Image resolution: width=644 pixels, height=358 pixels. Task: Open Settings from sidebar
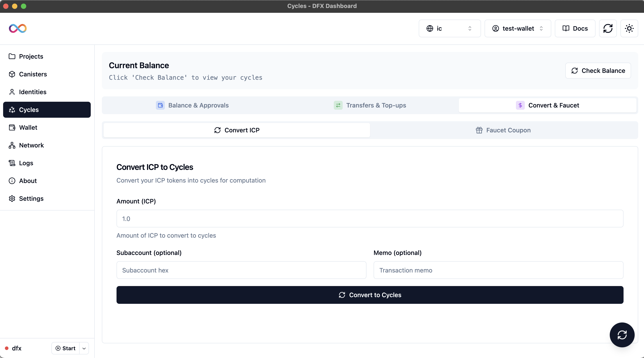click(31, 199)
